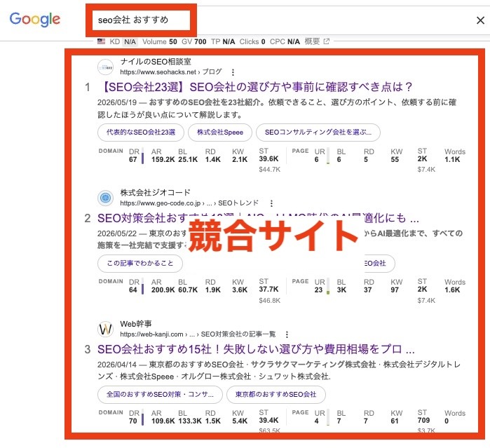
Task: Click the DR value 70 of the third result
Action: click(x=132, y=421)
